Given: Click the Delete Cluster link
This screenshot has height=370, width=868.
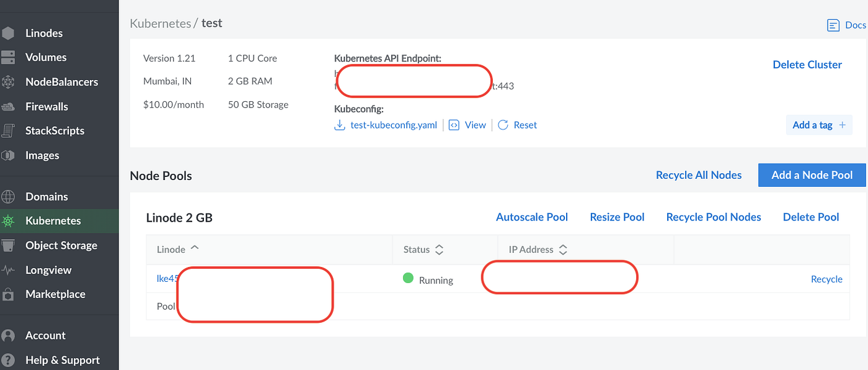Looking at the screenshot, I should (807, 65).
